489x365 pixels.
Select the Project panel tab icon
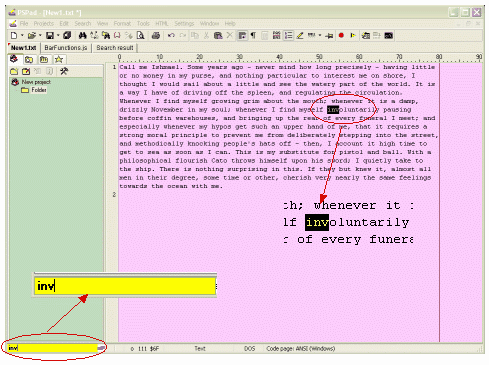pyautogui.click(x=14, y=59)
